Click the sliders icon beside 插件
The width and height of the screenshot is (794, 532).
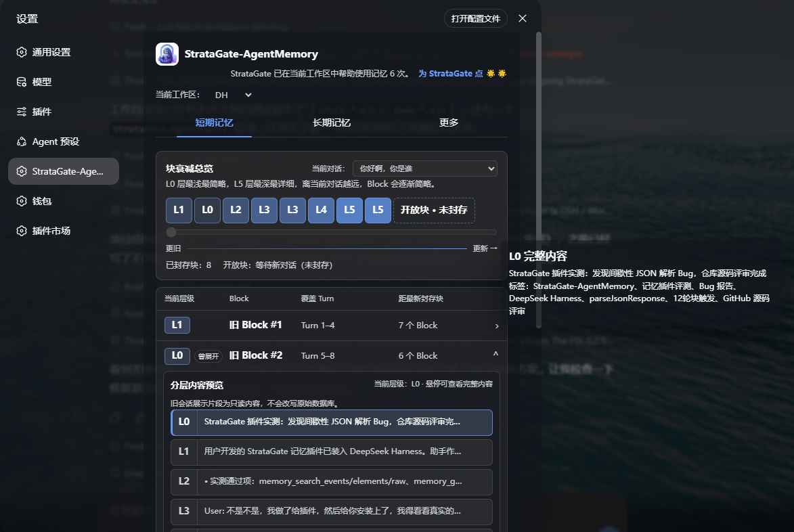[x=21, y=112]
